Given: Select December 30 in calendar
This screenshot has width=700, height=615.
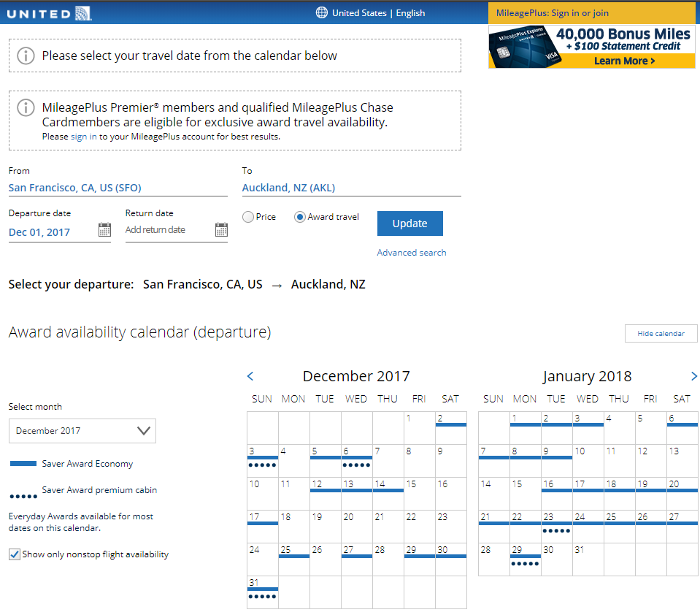Looking at the screenshot, I should pyautogui.click(x=451, y=559).
